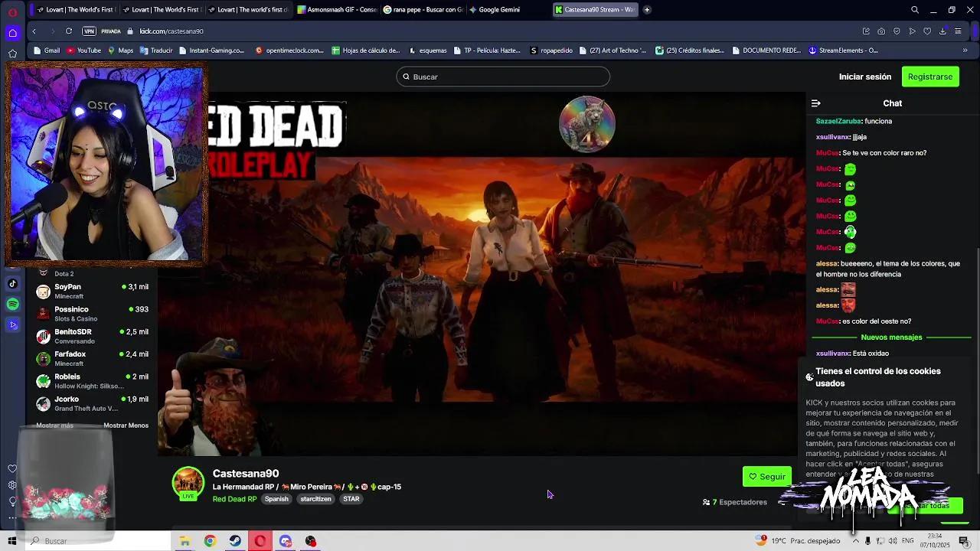
Task: Collapse the Chat panel arrow
Action: [816, 103]
